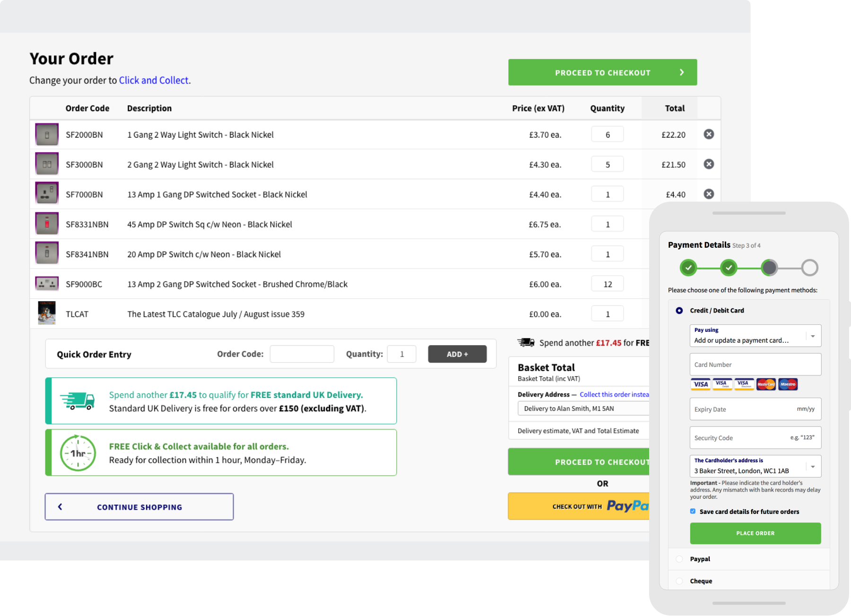Viewport: 851px width, 616px height.
Task: Go to second completed checkout step circle
Action: [729, 268]
